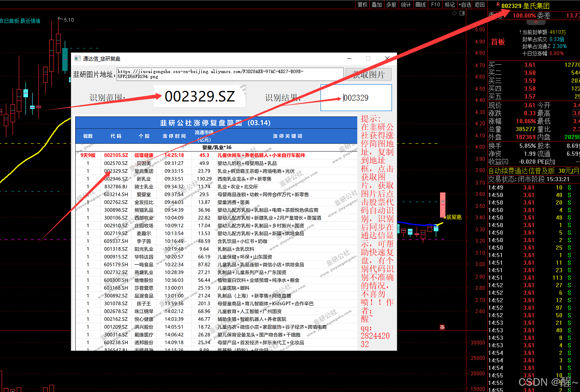
Task: Click the diamond icon above the chart
Action: [x=455, y=13]
